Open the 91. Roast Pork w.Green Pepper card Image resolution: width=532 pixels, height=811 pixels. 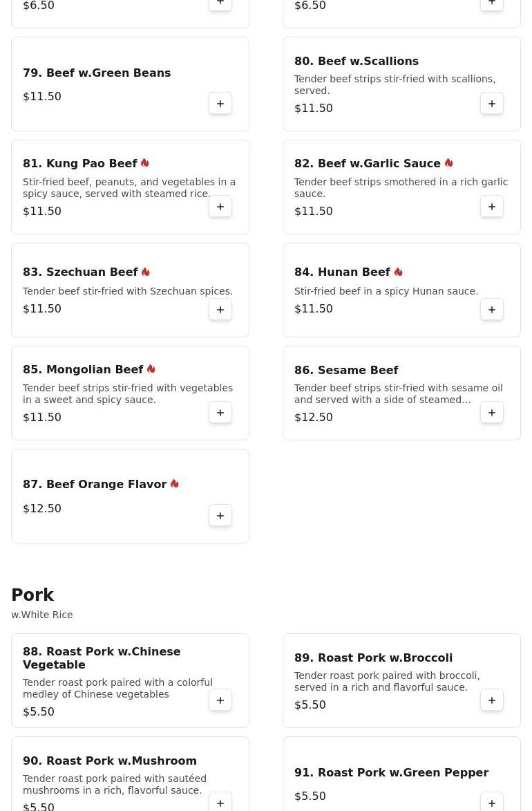tap(401, 774)
